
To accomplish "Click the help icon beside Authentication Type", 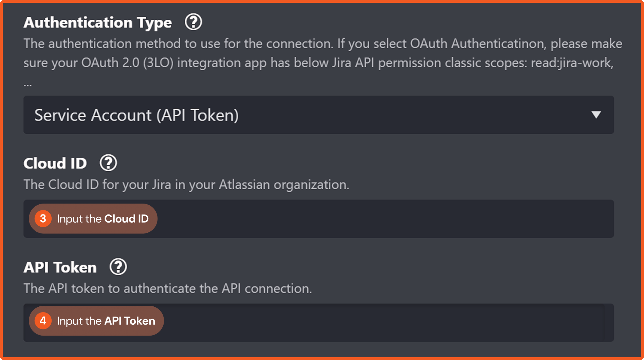I will coord(193,22).
